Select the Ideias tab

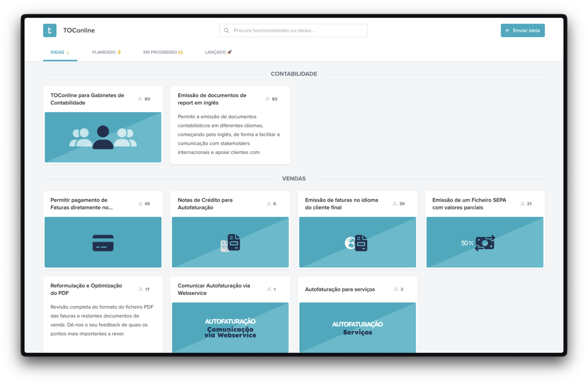60,52
